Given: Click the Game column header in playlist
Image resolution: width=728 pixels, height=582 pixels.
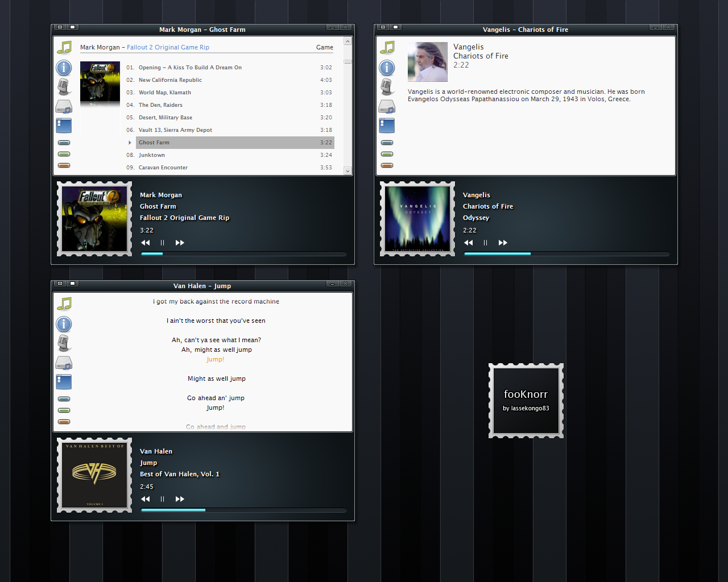Looking at the screenshot, I should 324,47.
